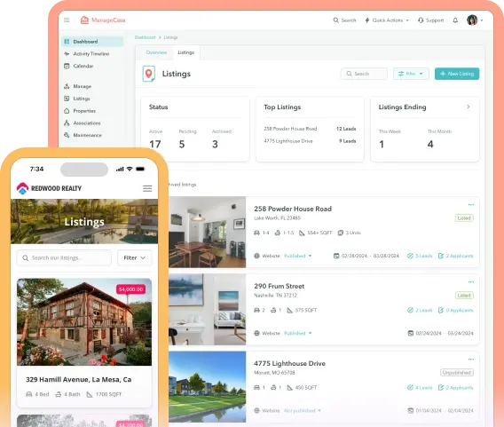Image resolution: width=504 pixels, height=427 pixels.
Task: Click the Pending count 5
Action: (182, 144)
